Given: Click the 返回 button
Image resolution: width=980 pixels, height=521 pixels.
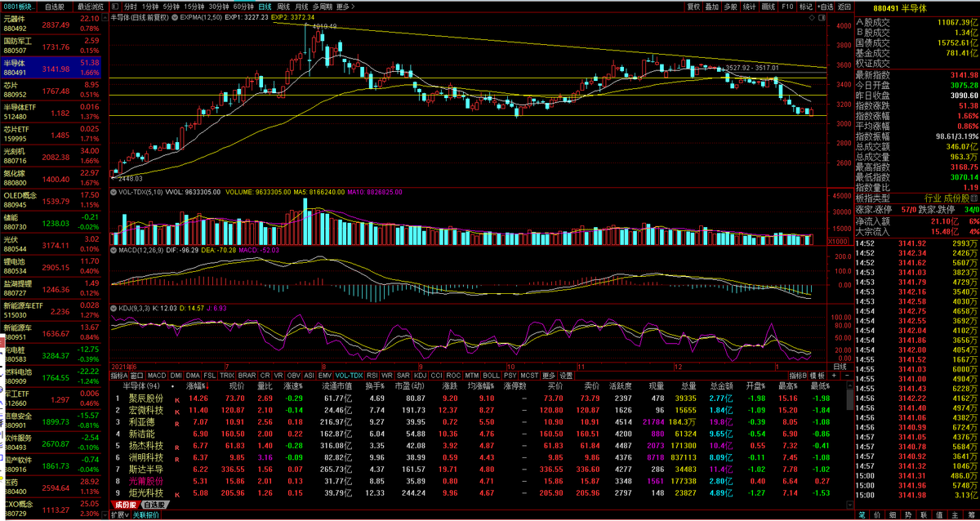Looking at the screenshot, I should pos(844,6).
